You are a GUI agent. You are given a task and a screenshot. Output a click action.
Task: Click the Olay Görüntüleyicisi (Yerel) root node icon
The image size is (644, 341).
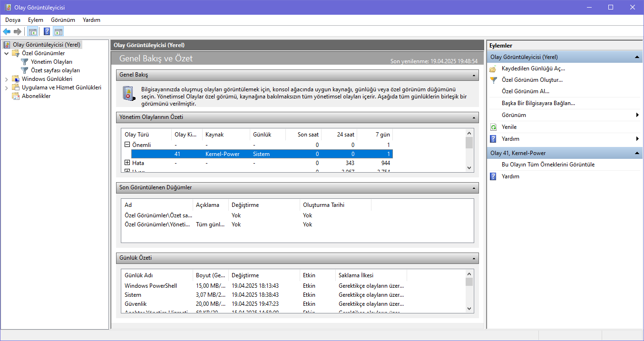tap(7, 45)
